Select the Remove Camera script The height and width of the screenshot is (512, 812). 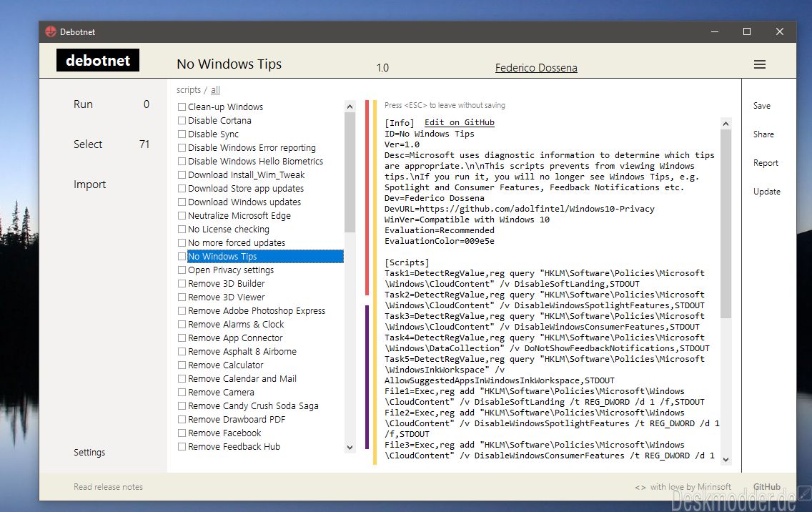(221, 393)
